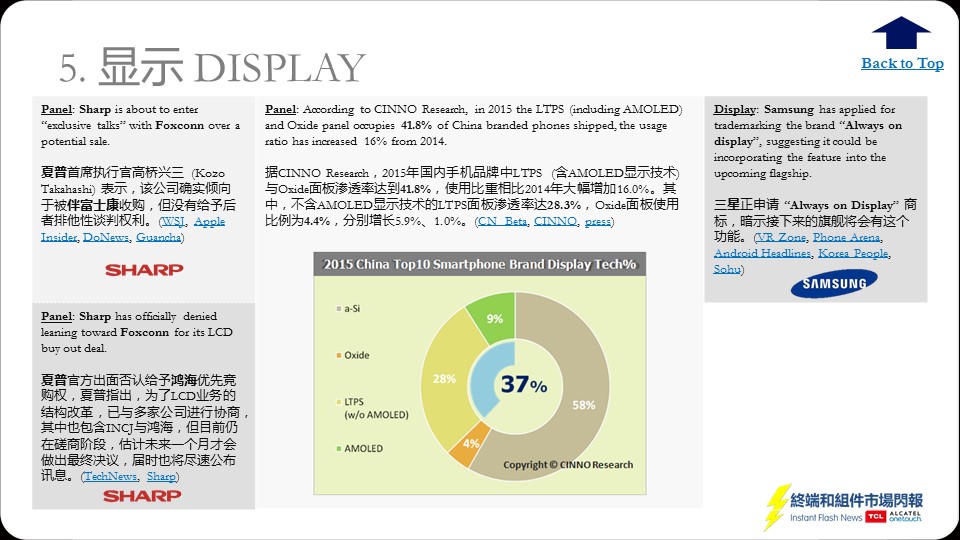Click the chart title 2015 China Top10 Smartphone
Image resolution: width=960 pixels, height=540 pixels.
[x=480, y=264]
